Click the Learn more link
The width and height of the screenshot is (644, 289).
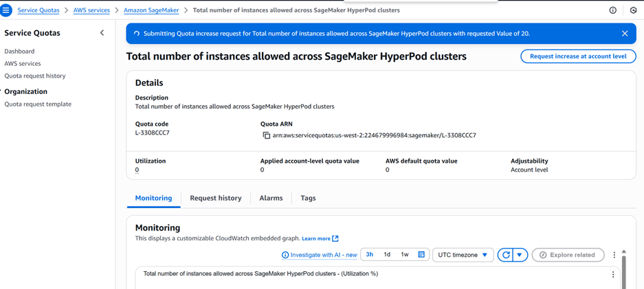click(x=316, y=238)
